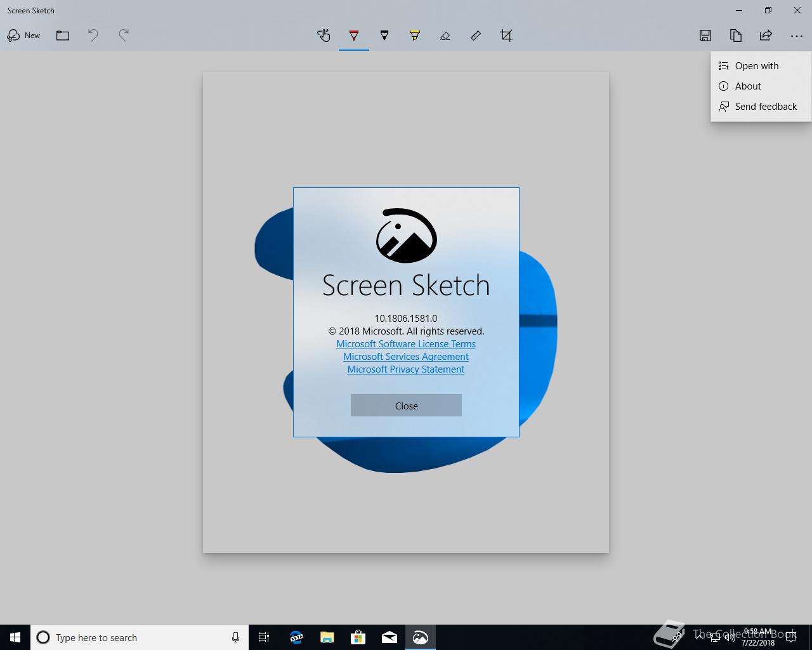Open the See more ellipsis menu
The image size is (812, 650).
pyautogui.click(x=797, y=36)
